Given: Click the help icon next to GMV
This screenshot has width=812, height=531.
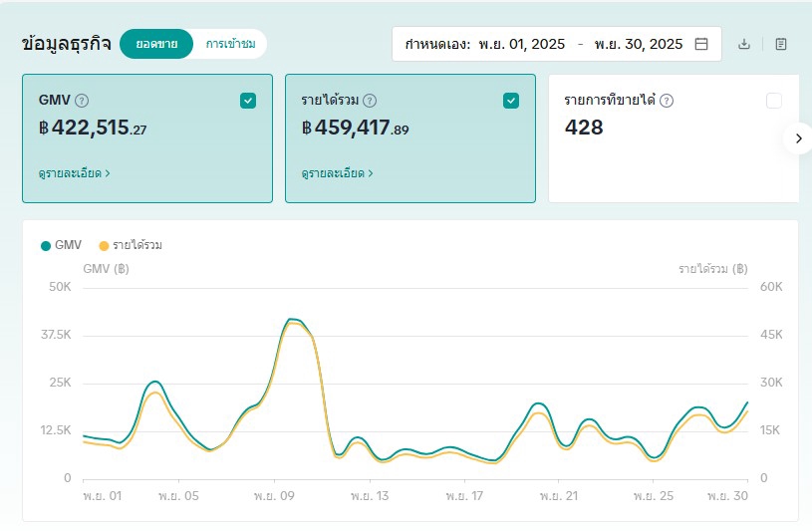Looking at the screenshot, I should [x=82, y=101].
